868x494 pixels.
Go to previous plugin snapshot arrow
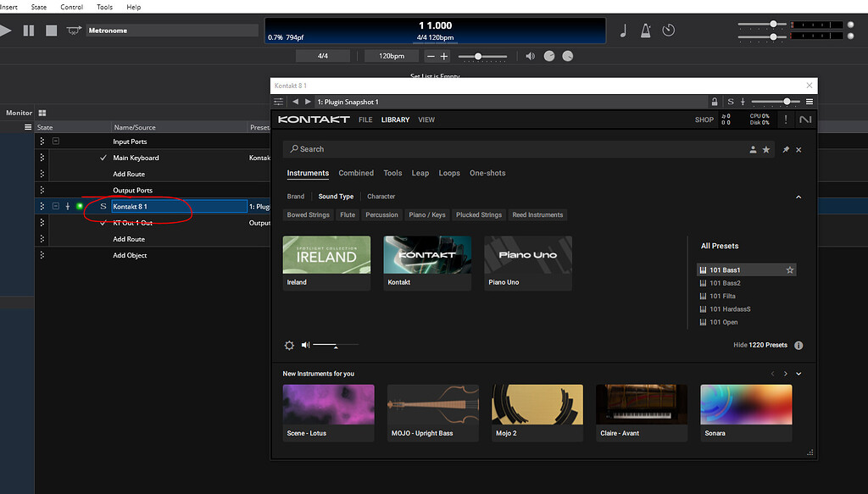click(x=295, y=102)
